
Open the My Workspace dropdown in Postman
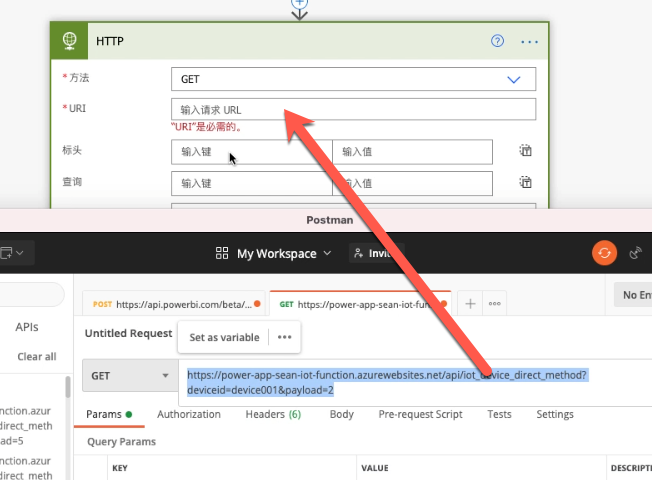(x=284, y=253)
